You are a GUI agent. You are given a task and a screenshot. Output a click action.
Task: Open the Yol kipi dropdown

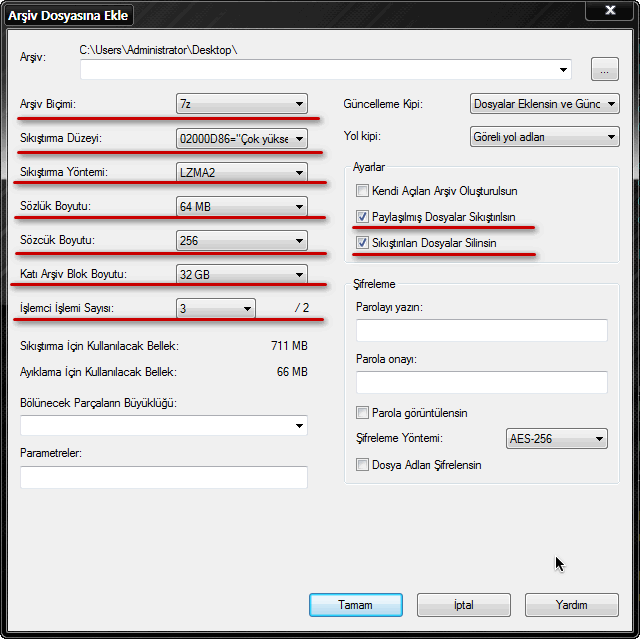[544, 137]
